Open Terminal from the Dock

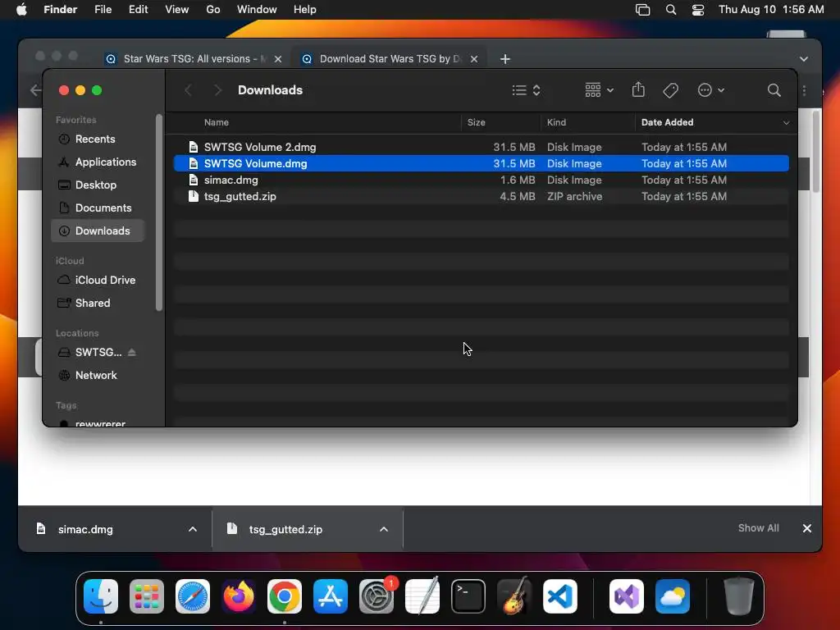coord(468,596)
